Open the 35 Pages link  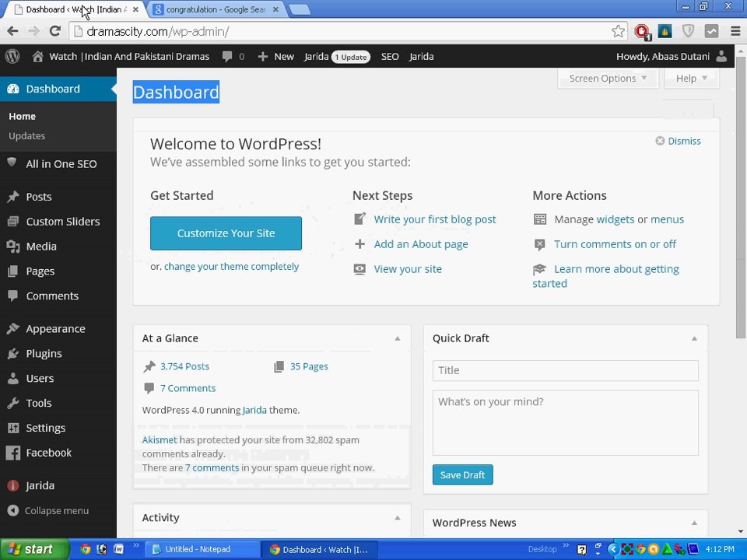tap(309, 366)
